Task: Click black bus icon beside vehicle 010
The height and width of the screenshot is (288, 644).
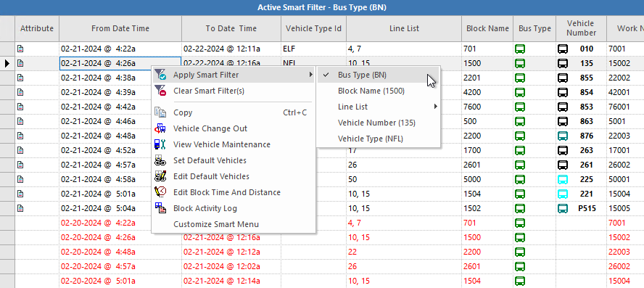Action: [563, 49]
